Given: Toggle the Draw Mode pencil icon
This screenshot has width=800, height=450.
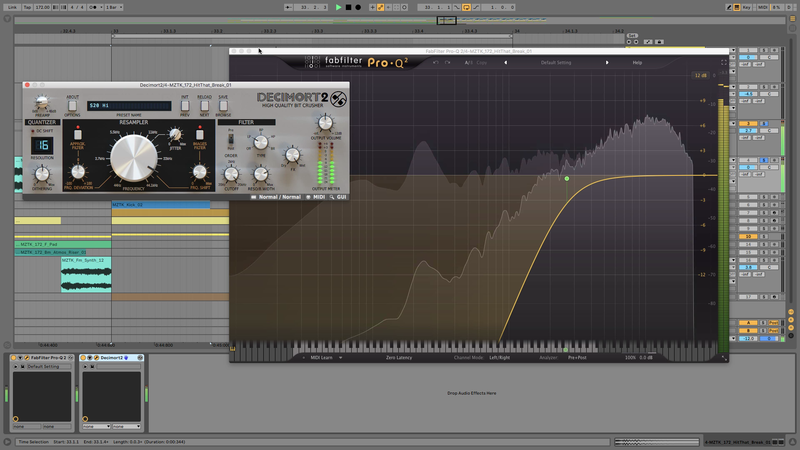Looking at the screenshot, I should pyautogui.click(x=729, y=7).
